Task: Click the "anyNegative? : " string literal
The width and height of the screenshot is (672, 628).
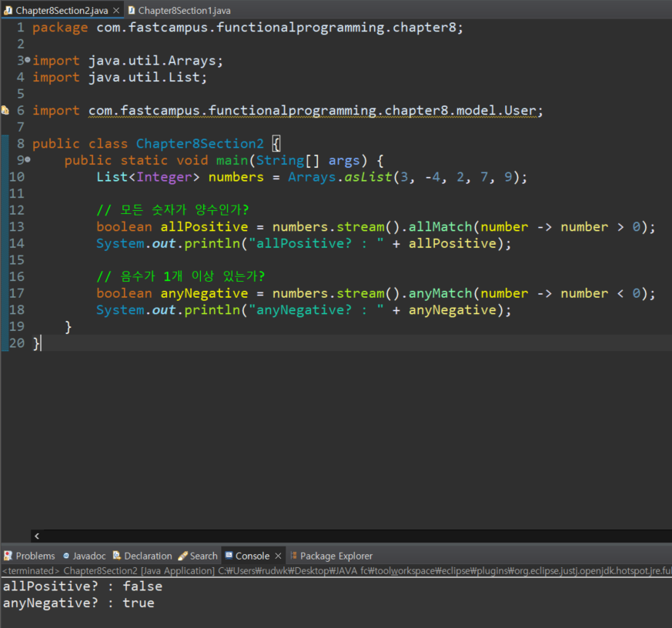Action: coord(316,309)
